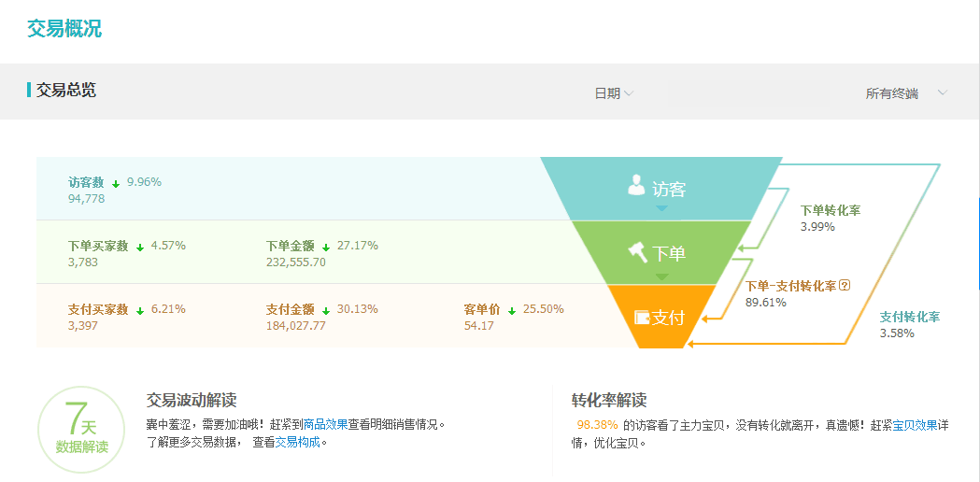Image resolution: width=980 pixels, height=482 pixels.
Task: Click the 30.13% change value
Action: click(x=358, y=309)
